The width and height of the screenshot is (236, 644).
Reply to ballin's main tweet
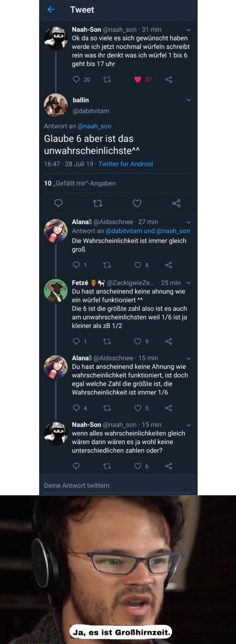(x=58, y=203)
